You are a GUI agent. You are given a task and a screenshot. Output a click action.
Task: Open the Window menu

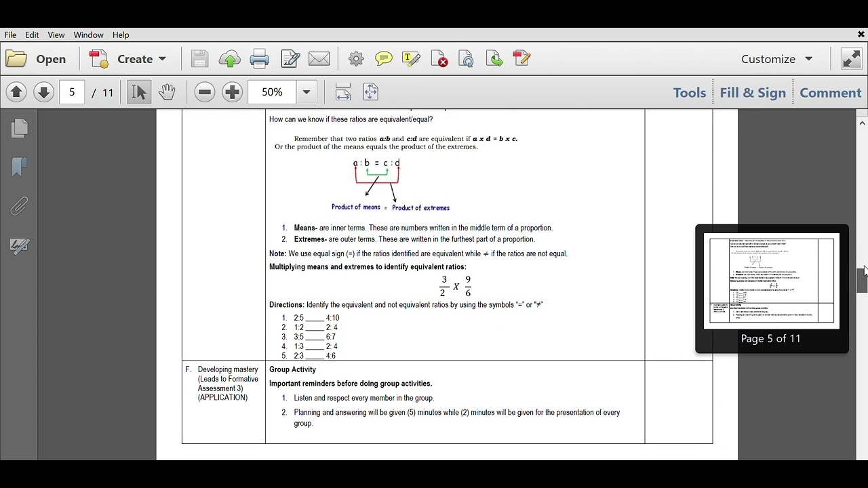[89, 35]
